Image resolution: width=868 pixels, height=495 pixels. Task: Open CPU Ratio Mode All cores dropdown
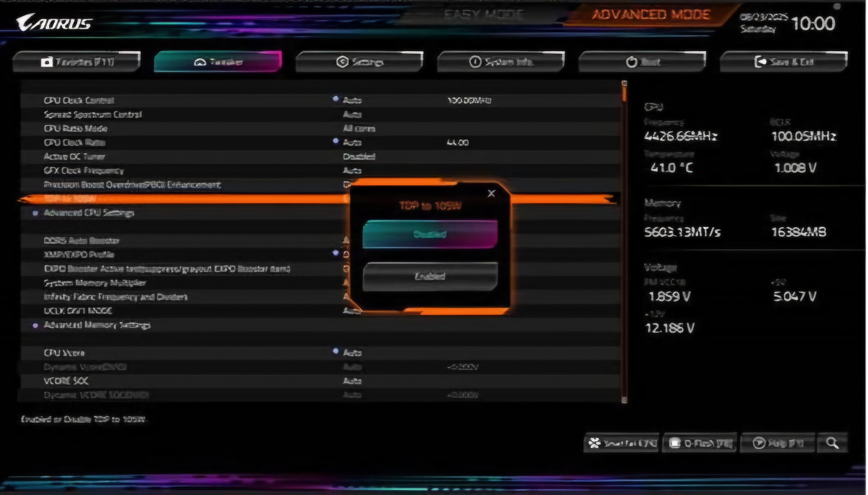tap(359, 129)
